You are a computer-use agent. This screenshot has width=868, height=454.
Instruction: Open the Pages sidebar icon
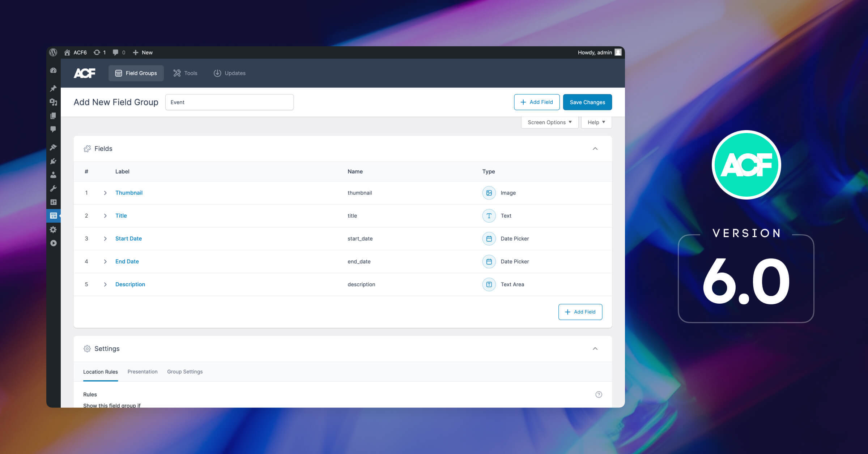[x=53, y=116]
